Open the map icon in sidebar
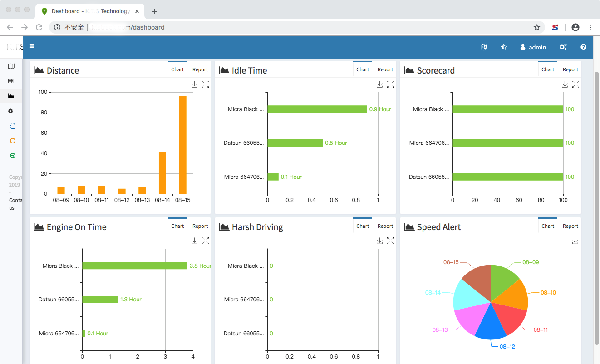Viewport: 600px width, 364px height. pos(11,66)
